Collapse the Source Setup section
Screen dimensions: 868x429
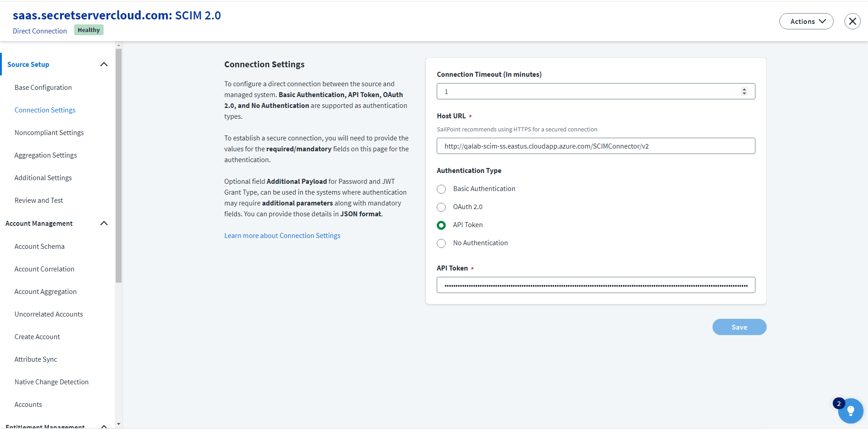[x=104, y=65]
